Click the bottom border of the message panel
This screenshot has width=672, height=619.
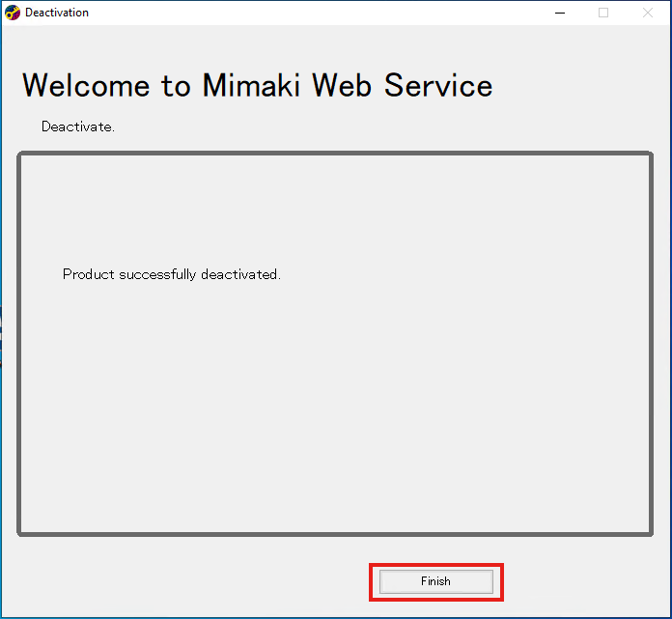[335, 533]
